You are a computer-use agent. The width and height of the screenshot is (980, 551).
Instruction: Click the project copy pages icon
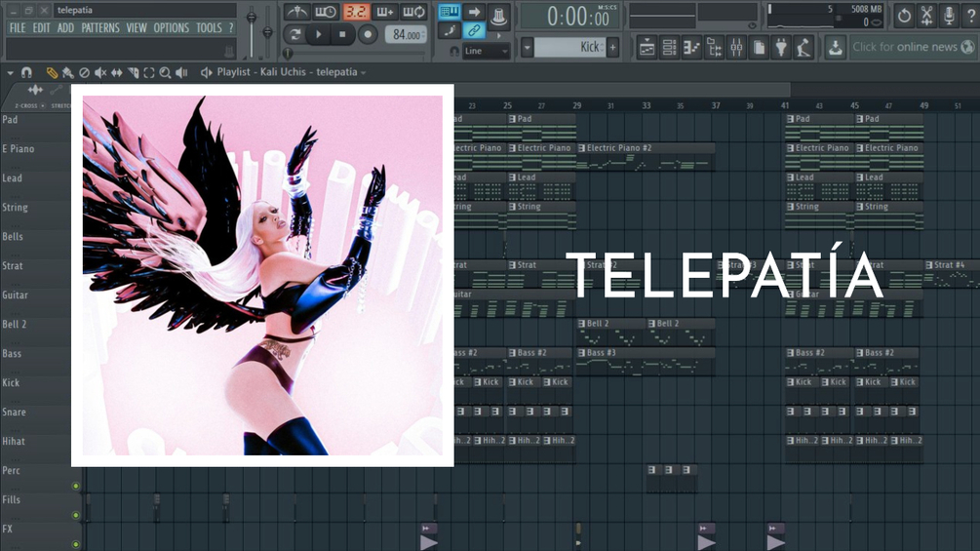pos(759,47)
